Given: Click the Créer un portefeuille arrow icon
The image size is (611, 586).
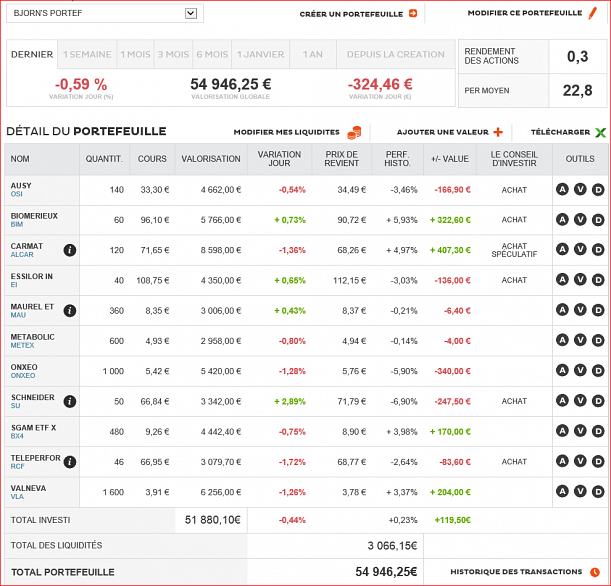Looking at the screenshot, I should (x=413, y=13).
